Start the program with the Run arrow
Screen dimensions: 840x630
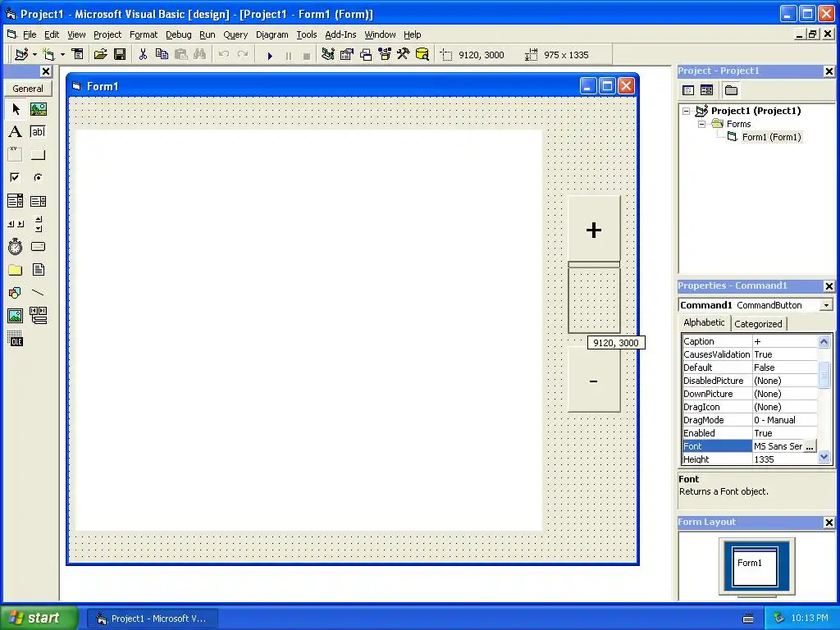270,55
